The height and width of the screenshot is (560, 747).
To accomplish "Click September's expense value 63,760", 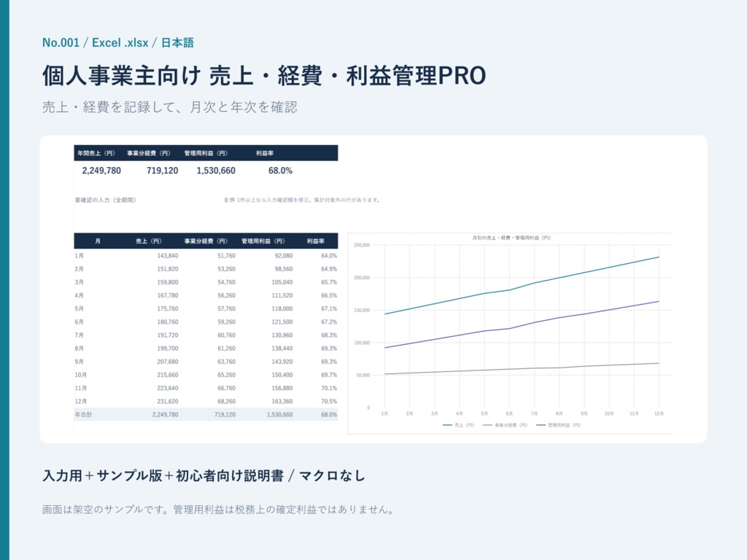I will 226,362.
